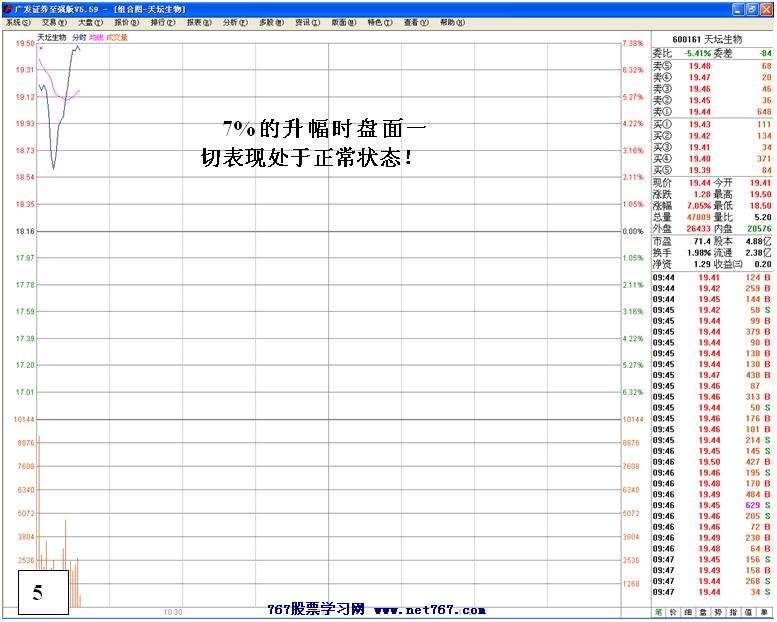The height and width of the screenshot is (622, 777).
Task: Open the 多股 menu
Action: (272, 22)
